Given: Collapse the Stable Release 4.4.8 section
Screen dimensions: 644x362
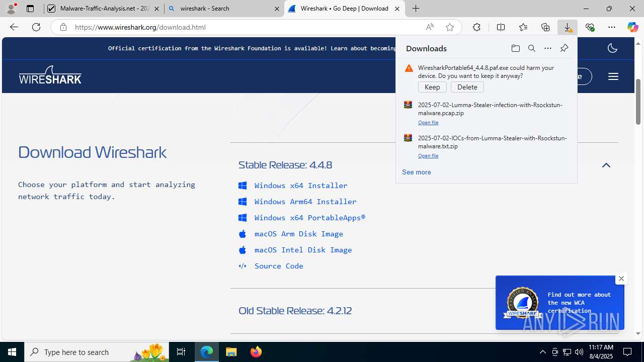Looking at the screenshot, I should coord(606,165).
